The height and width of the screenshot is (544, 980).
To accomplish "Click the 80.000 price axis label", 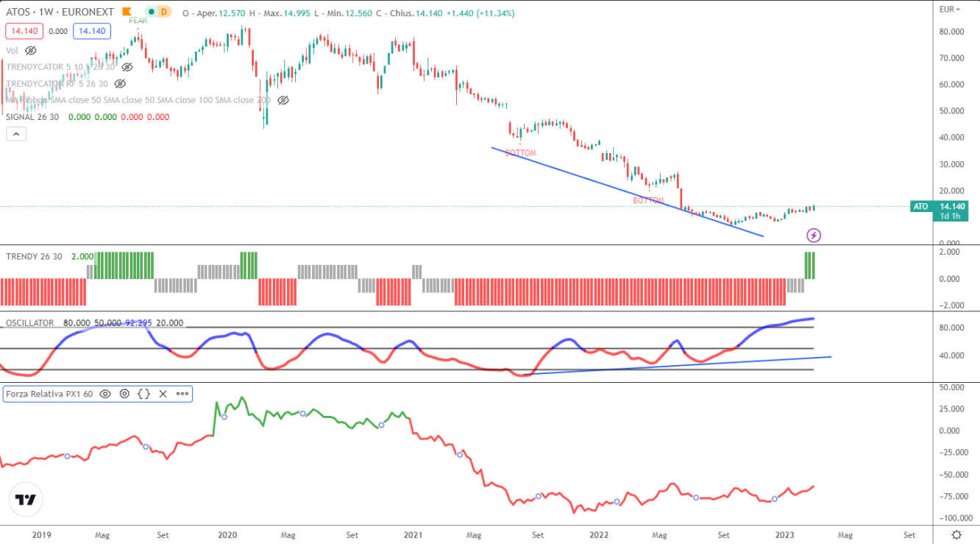I will pyautogui.click(x=952, y=32).
